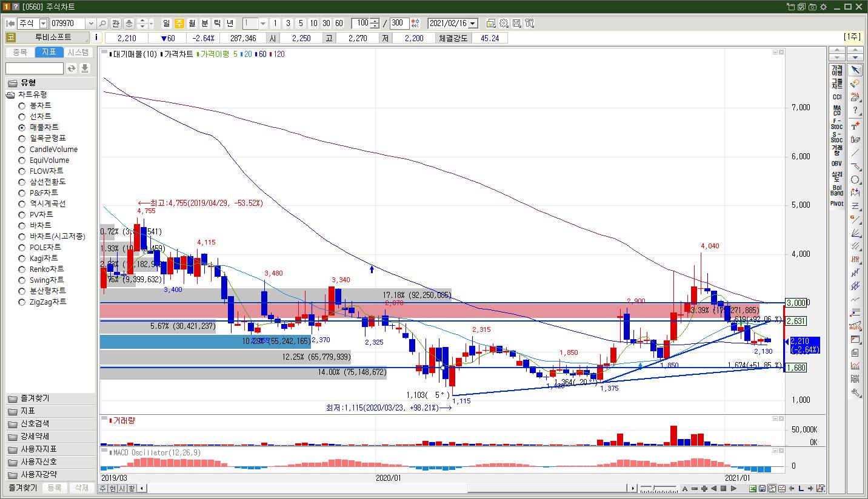Select the eraser tool with rotate arrow
868x499 pixels.
point(855,84)
